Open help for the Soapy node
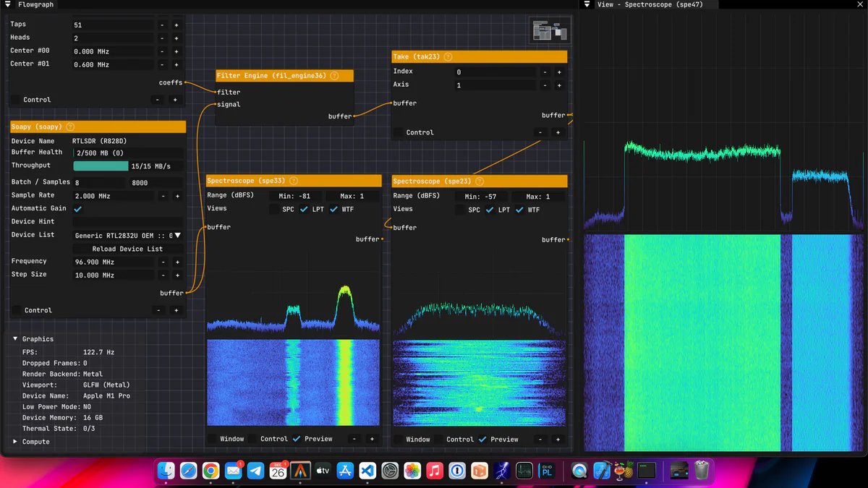 (x=69, y=127)
